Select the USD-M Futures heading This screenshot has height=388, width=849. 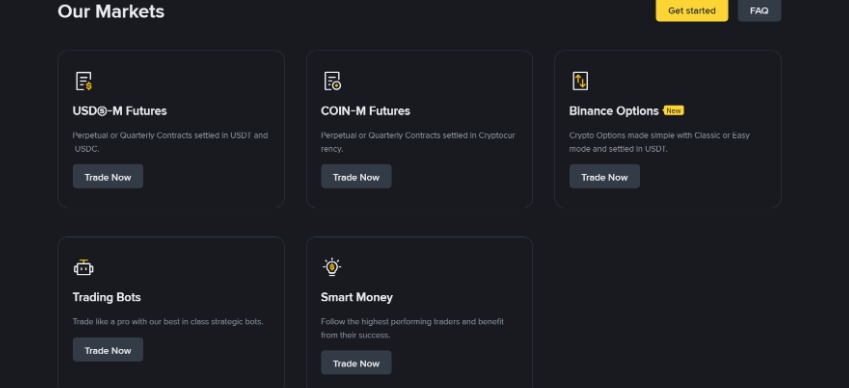coord(120,111)
